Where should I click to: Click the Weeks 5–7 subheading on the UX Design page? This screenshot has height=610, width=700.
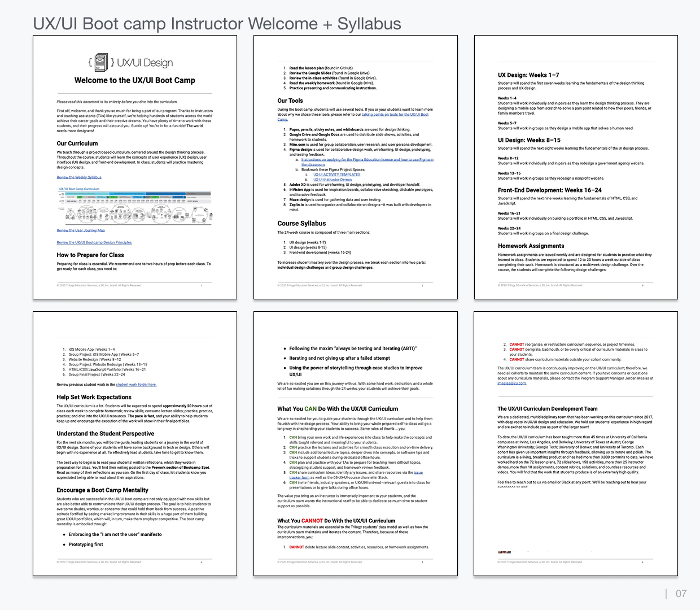(507, 123)
